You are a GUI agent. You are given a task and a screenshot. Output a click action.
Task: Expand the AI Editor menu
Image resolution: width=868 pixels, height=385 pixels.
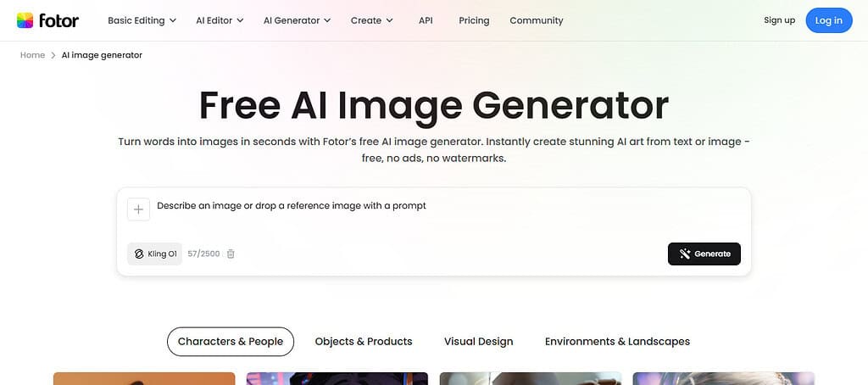pos(220,20)
